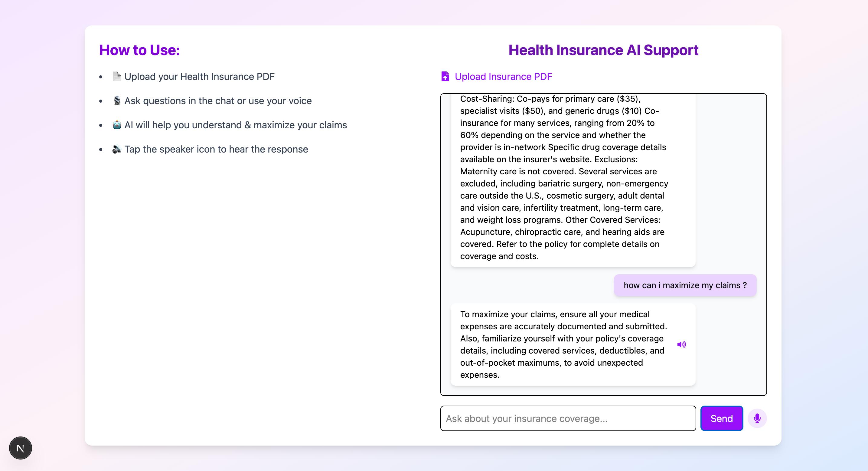Click the 'how can i maximize my claims ?' message

click(x=685, y=285)
